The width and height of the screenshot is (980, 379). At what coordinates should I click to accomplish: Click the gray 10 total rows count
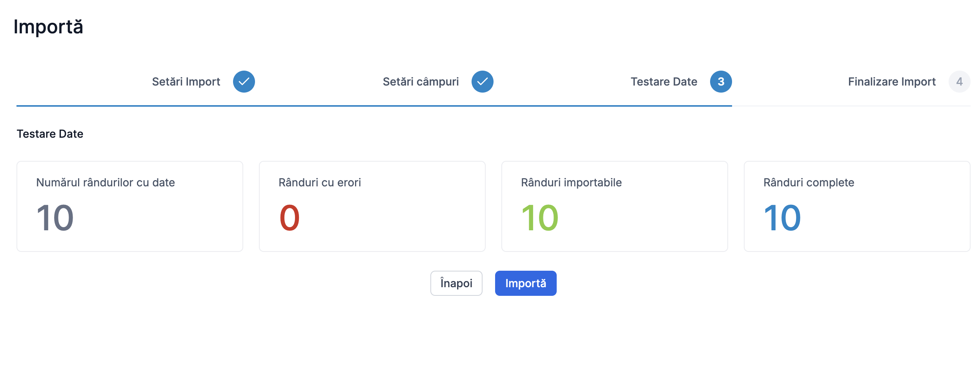55,218
